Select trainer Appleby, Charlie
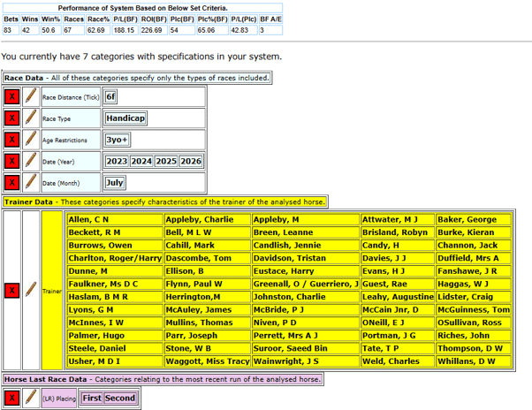 click(208, 220)
